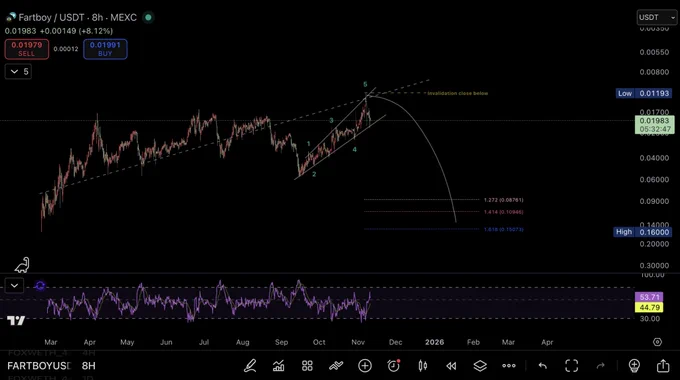The height and width of the screenshot is (380, 680).
Task: Open chart settings gear near time axis
Action: (657, 342)
